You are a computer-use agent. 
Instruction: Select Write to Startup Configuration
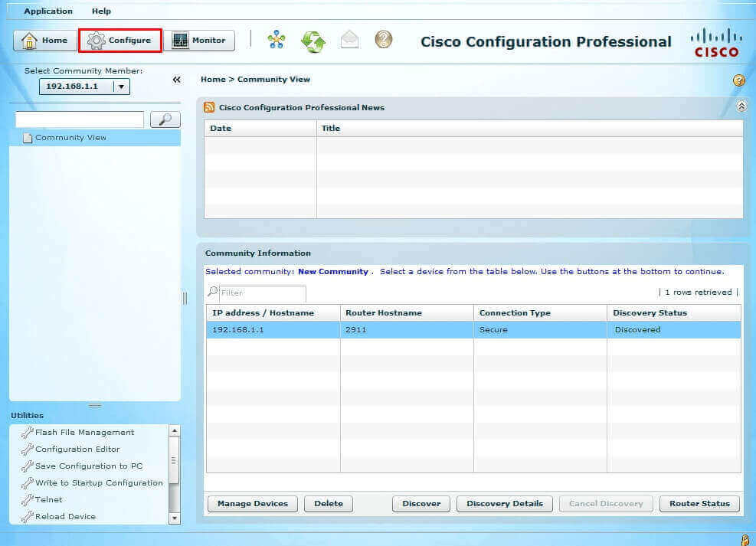[93, 483]
